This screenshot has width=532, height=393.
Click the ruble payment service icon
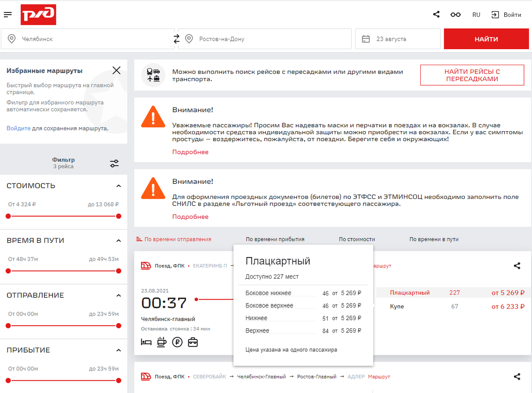pyautogui.click(x=177, y=342)
